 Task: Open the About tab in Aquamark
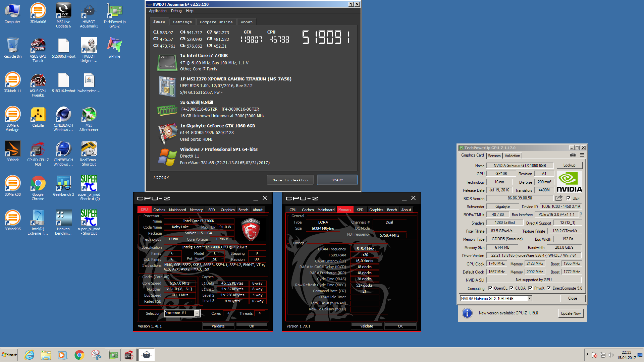(x=247, y=22)
